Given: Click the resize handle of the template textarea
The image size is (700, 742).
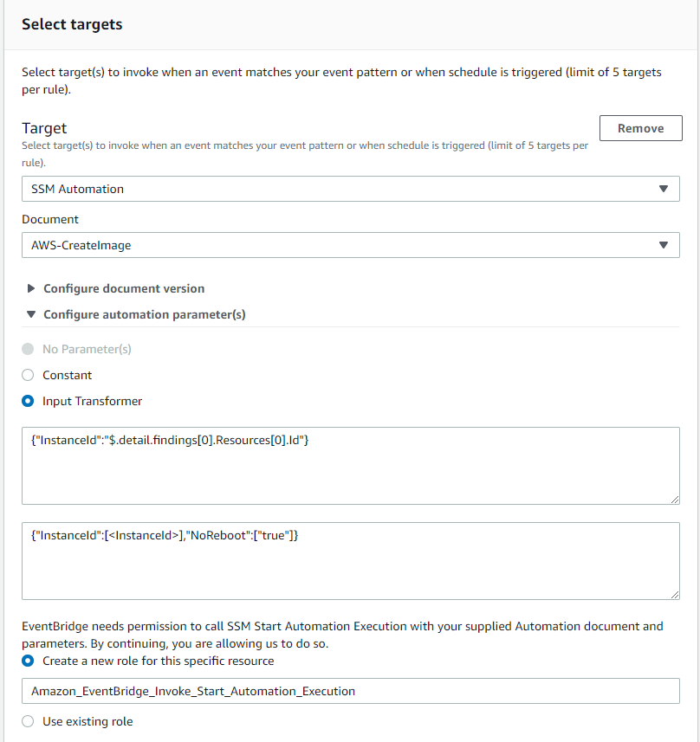Looking at the screenshot, I should coord(674,594).
